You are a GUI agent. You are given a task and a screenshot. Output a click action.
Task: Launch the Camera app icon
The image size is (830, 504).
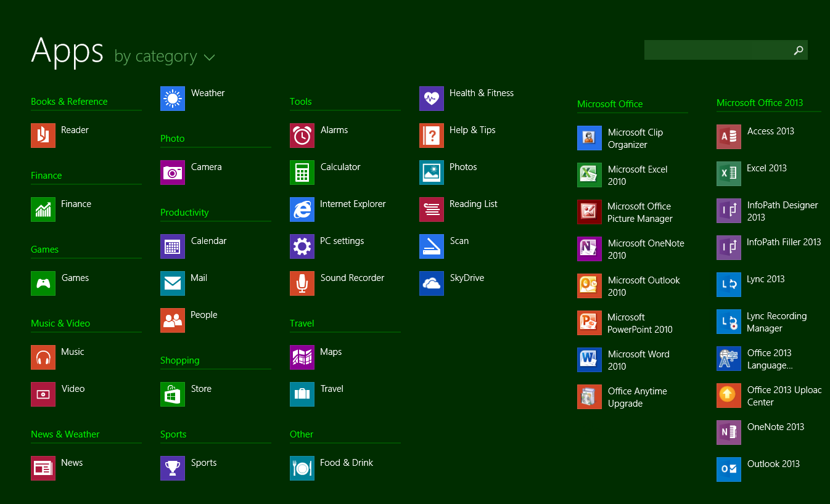click(173, 173)
